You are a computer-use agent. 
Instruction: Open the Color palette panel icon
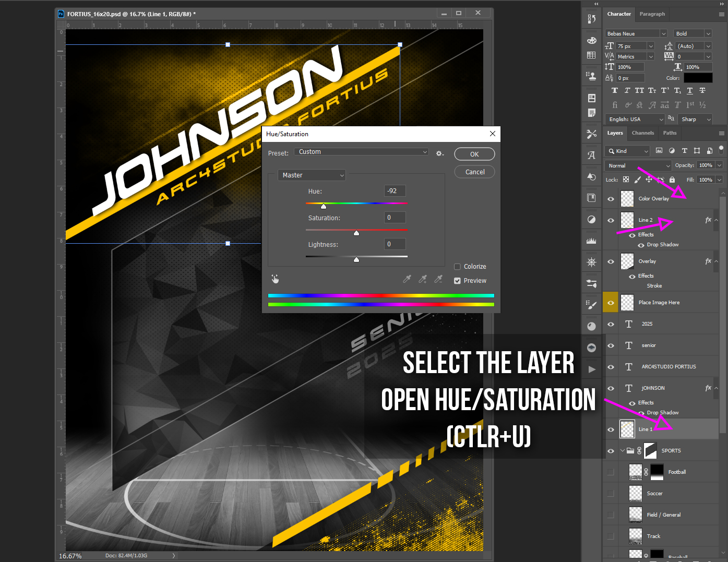click(x=591, y=40)
